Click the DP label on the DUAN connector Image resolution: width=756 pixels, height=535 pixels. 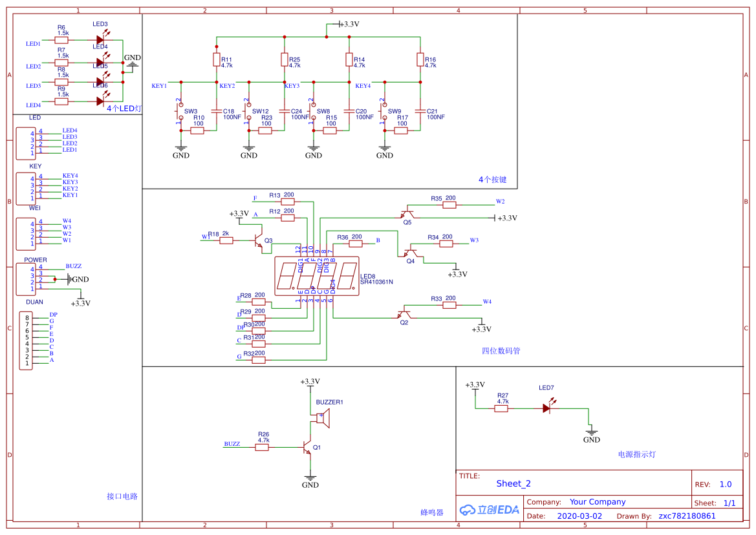pyautogui.click(x=54, y=315)
